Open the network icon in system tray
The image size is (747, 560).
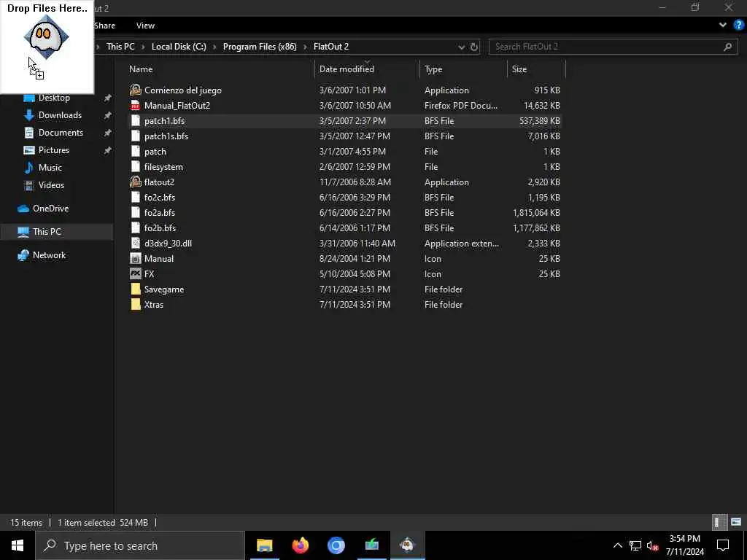click(635, 545)
